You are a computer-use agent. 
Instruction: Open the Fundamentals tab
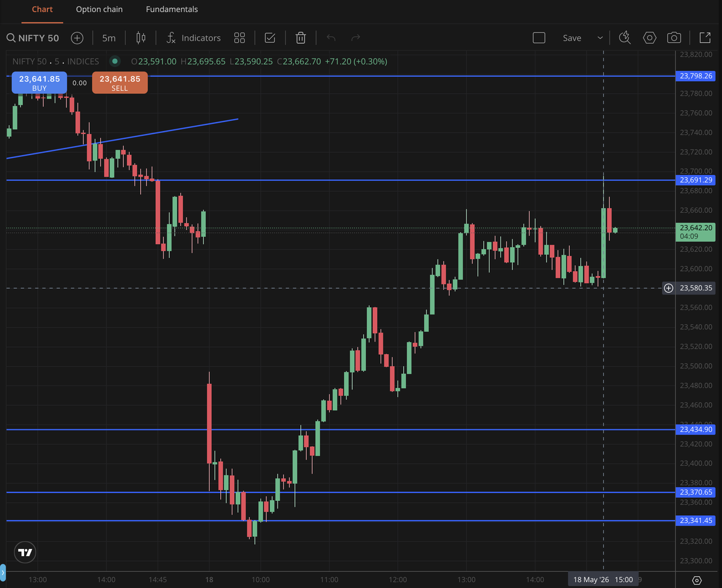pos(172,9)
